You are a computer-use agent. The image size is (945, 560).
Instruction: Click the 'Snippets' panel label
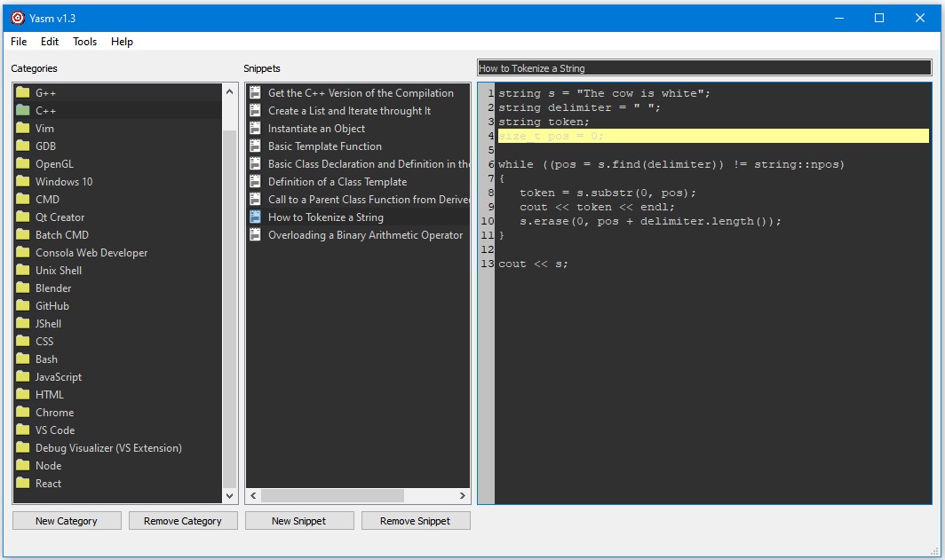pyautogui.click(x=261, y=68)
